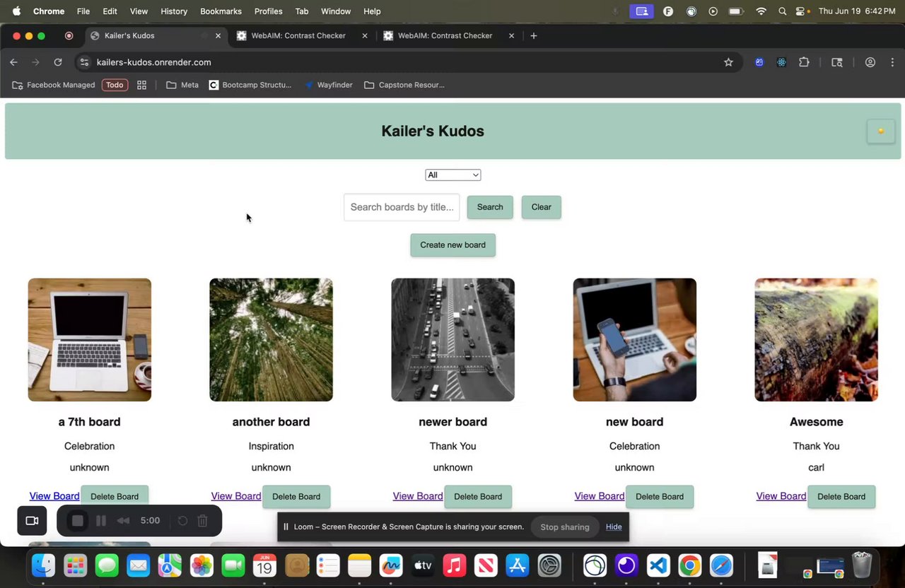The image size is (905, 588).
Task: Open a new tab with the plus button
Action: point(534,35)
